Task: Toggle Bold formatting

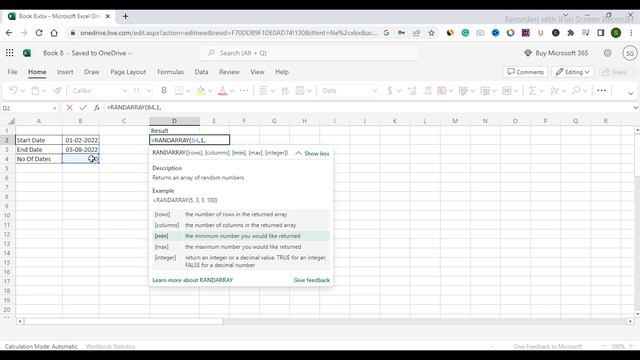Action: click(x=164, y=91)
